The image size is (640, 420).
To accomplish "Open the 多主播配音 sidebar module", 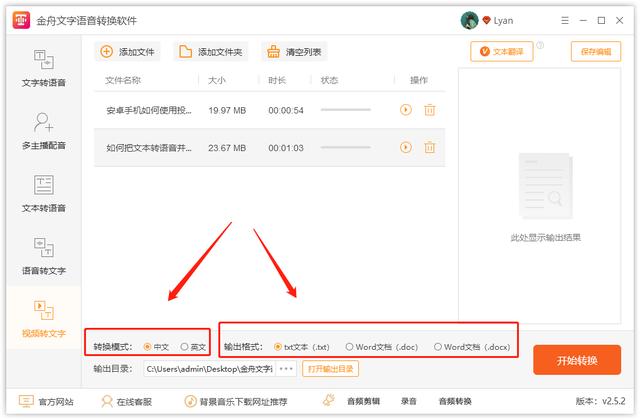I will 44,131.
